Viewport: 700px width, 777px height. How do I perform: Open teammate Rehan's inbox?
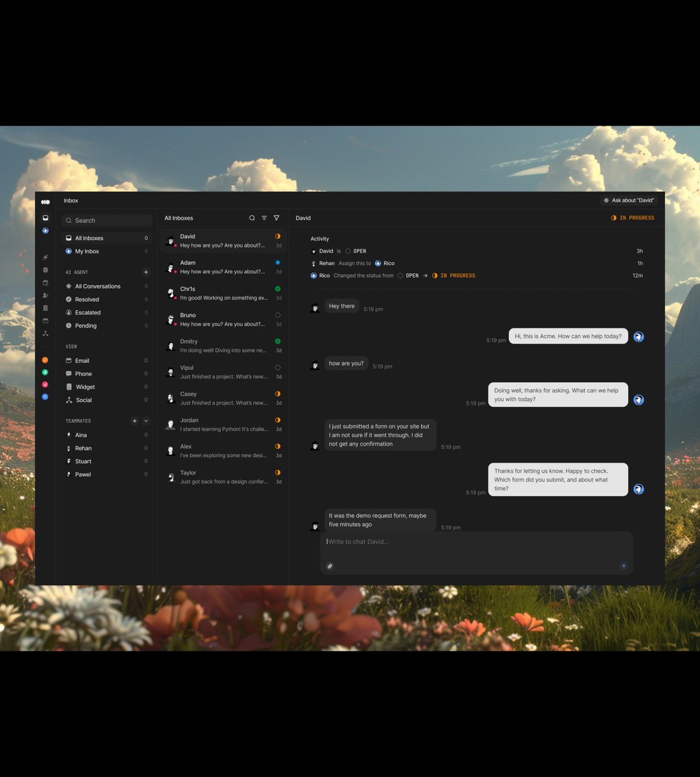click(107, 448)
